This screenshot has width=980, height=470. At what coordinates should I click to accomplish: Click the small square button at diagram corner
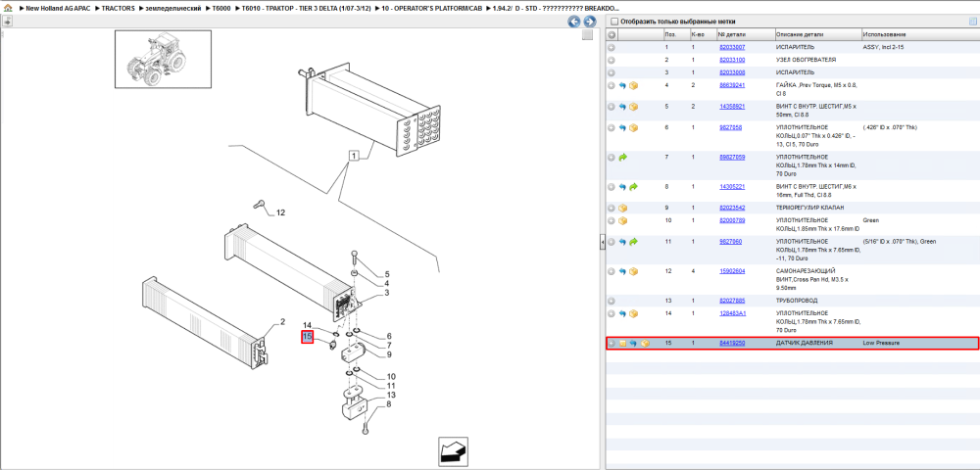point(587,35)
